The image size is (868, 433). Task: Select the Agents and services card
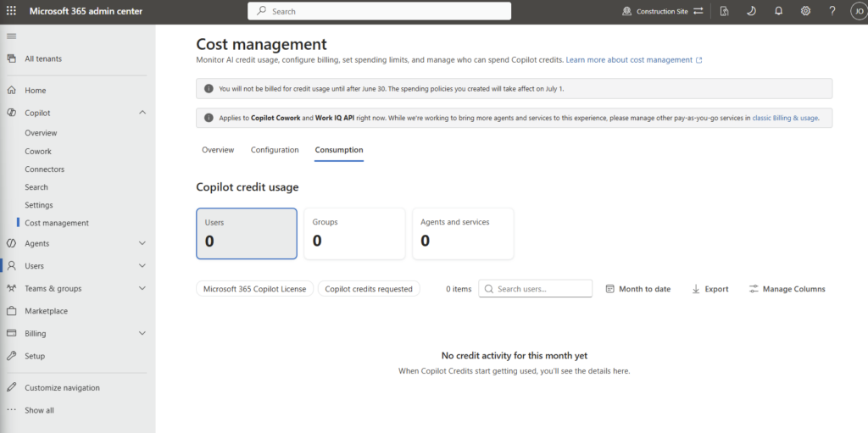coord(463,234)
